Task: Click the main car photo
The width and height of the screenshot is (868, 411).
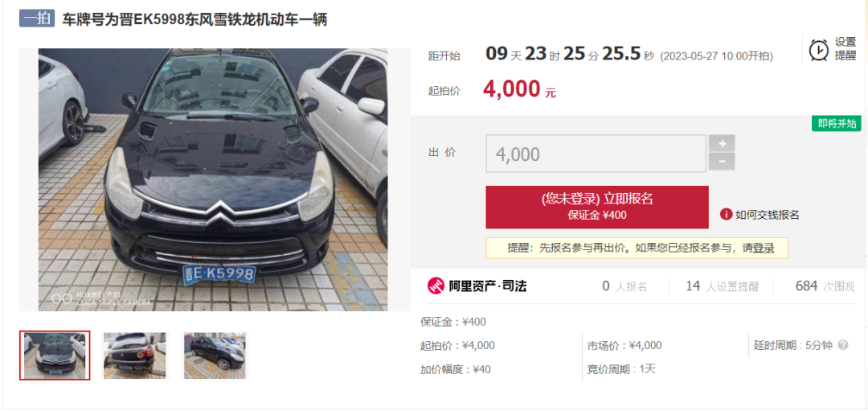Action: point(213,179)
